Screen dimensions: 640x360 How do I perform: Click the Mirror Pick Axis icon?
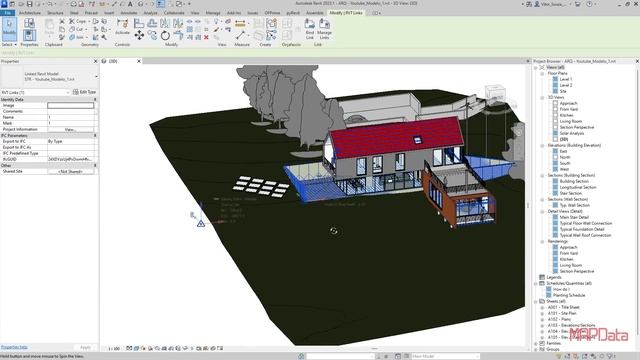[x=165, y=24]
